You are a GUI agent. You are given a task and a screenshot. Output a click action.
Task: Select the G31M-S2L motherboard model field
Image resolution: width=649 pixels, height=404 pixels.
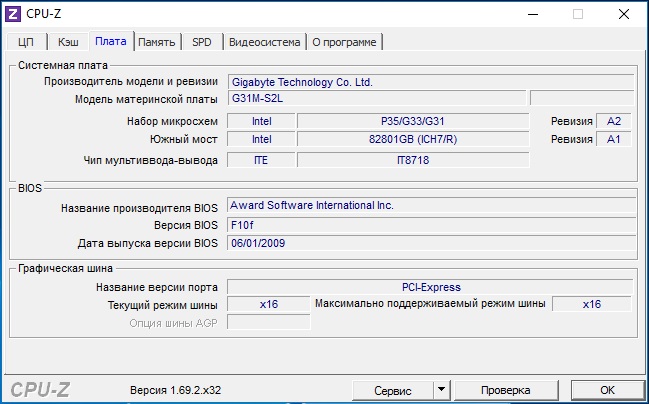pyautogui.click(x=376, y=99)
